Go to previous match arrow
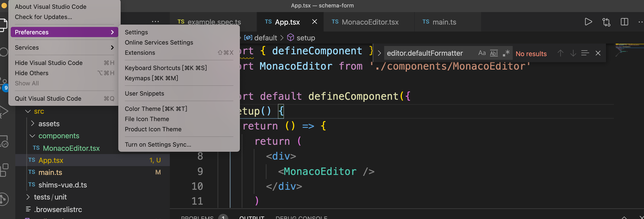The image size is (644, 219). (560, 53)
